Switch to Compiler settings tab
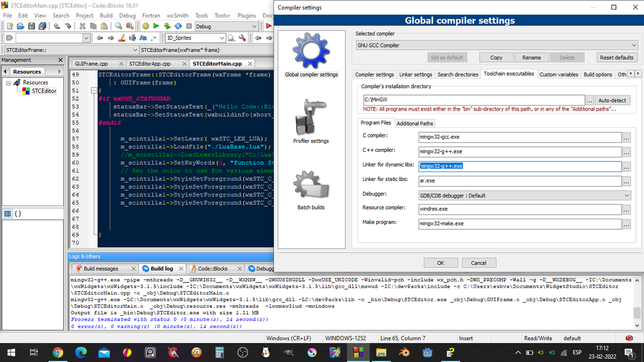This screenshot has height=362, width=644. click(x=374, y=74)
